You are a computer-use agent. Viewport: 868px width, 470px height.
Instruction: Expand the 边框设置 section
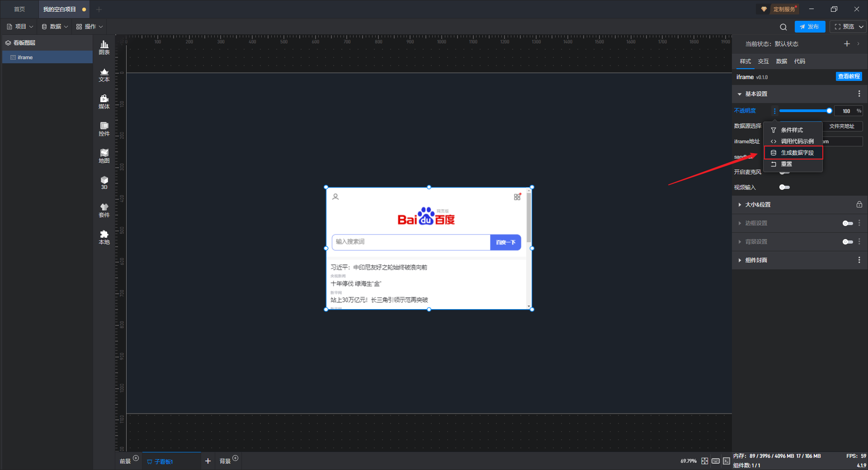coord(740,223)
